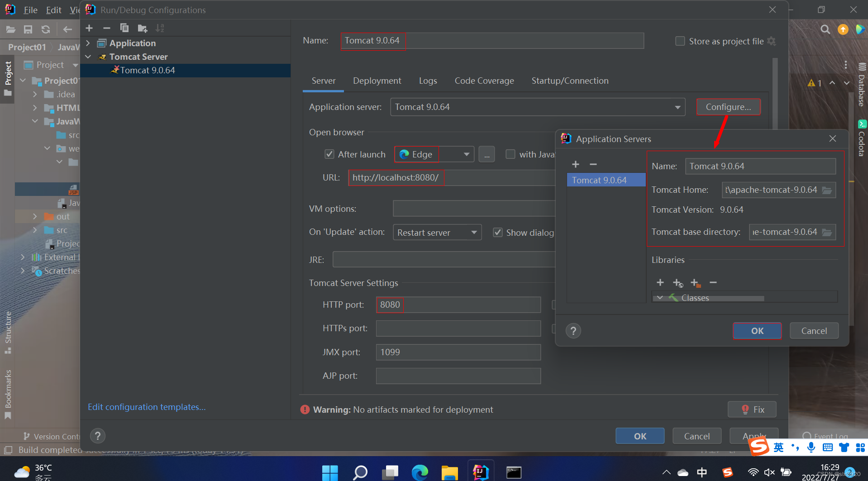The image size is (868, 481).
Task: Copy configuration using the duplicate icon
Action: (124, 28)
